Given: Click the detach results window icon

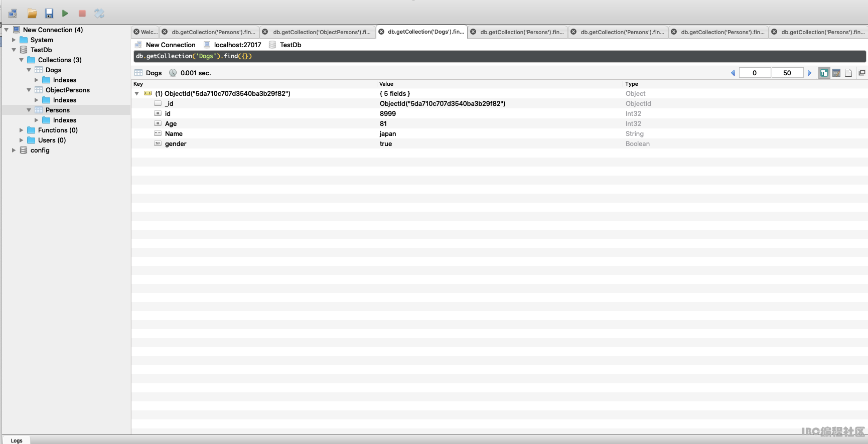Looking at the screenshot, I should (862, 73).
